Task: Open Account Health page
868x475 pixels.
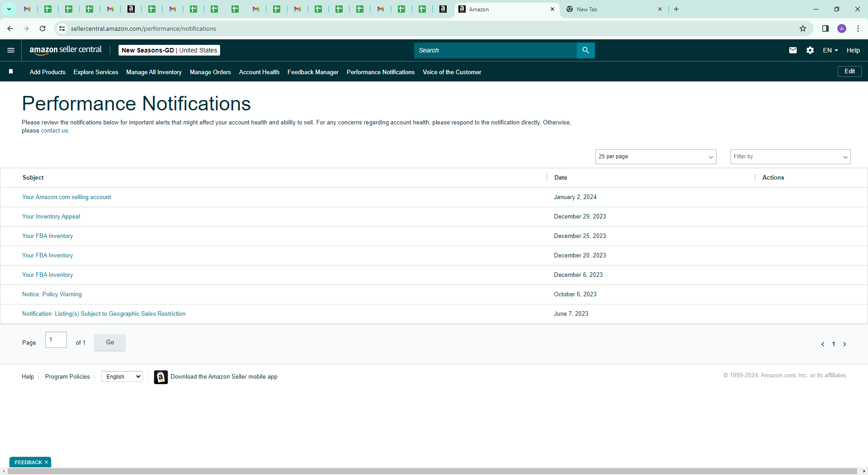Action: tap(259, 72)
